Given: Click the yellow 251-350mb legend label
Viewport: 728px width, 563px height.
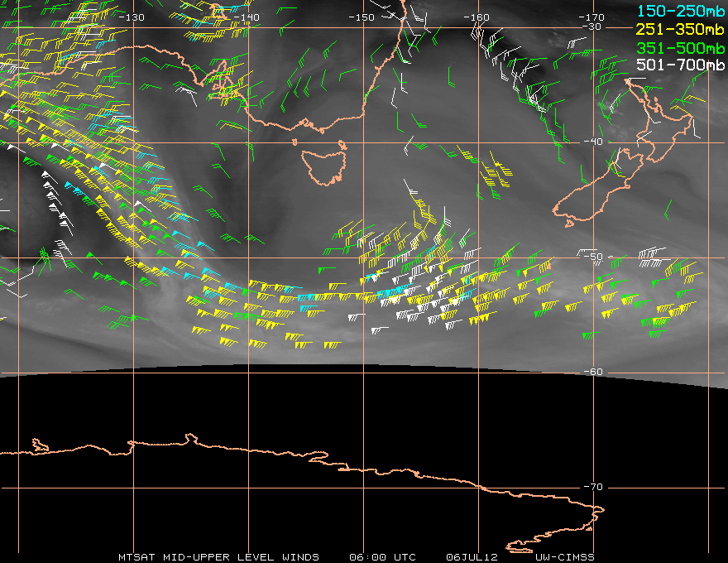Looking at the screenshot, I should [x=680, y=30].
